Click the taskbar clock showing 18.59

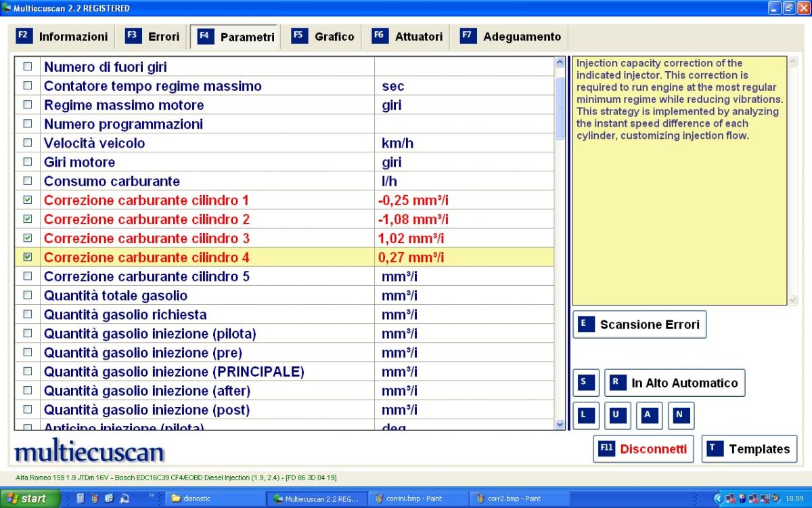tap(794, 499)
